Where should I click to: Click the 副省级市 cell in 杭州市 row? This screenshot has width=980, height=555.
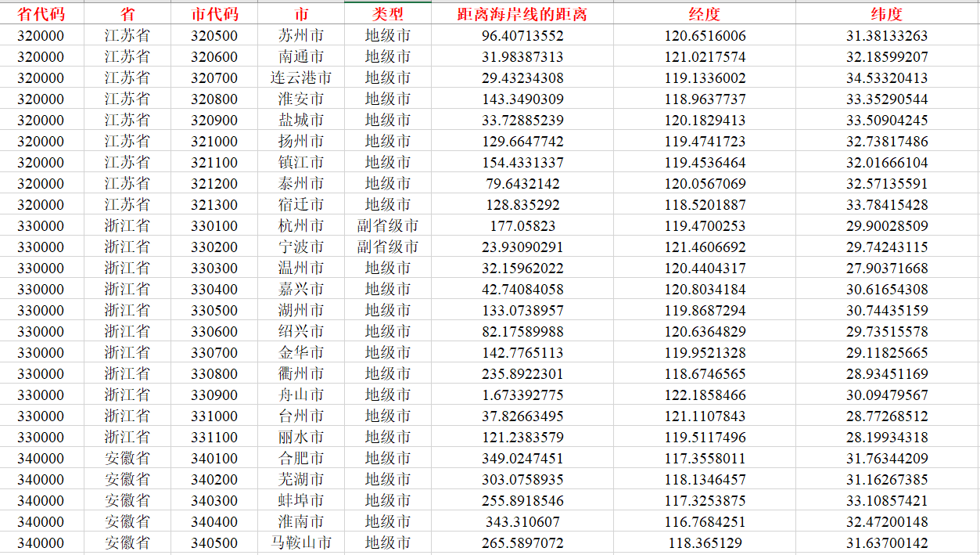pyautogui.click(x=388, y=225)
